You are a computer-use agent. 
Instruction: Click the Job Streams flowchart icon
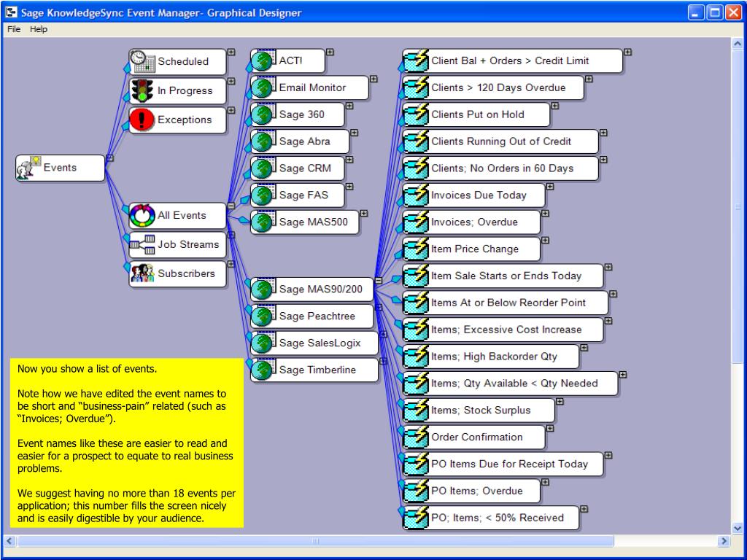pos(142,244)
